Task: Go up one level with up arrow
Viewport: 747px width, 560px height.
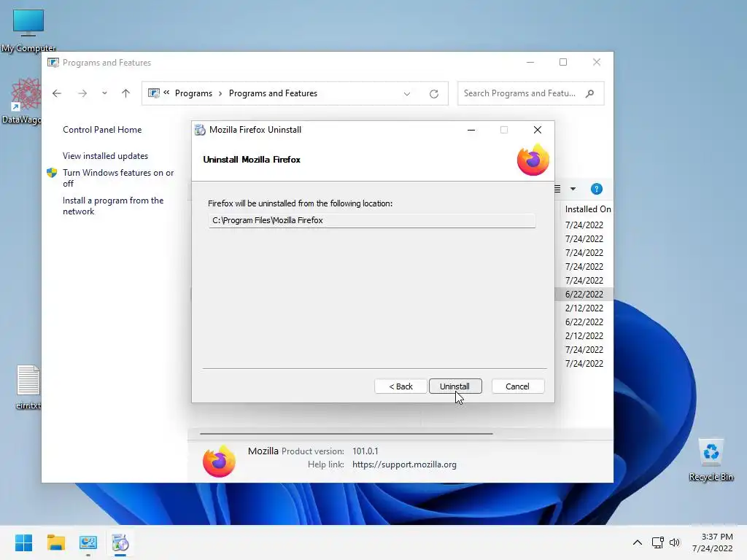Action: click(x=125, y=93)
